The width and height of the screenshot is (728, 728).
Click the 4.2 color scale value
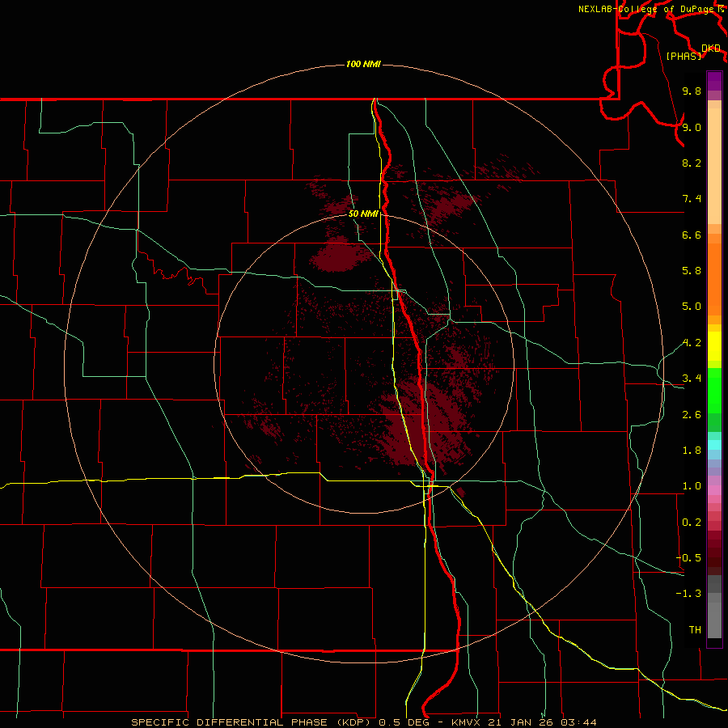click(x=692, y=343)
